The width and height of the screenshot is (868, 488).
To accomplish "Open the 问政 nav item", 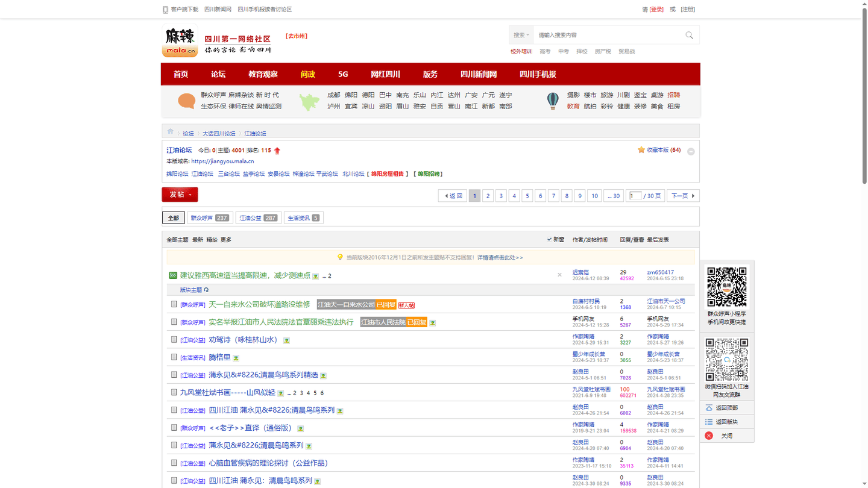I will click(x=308, y=74).
